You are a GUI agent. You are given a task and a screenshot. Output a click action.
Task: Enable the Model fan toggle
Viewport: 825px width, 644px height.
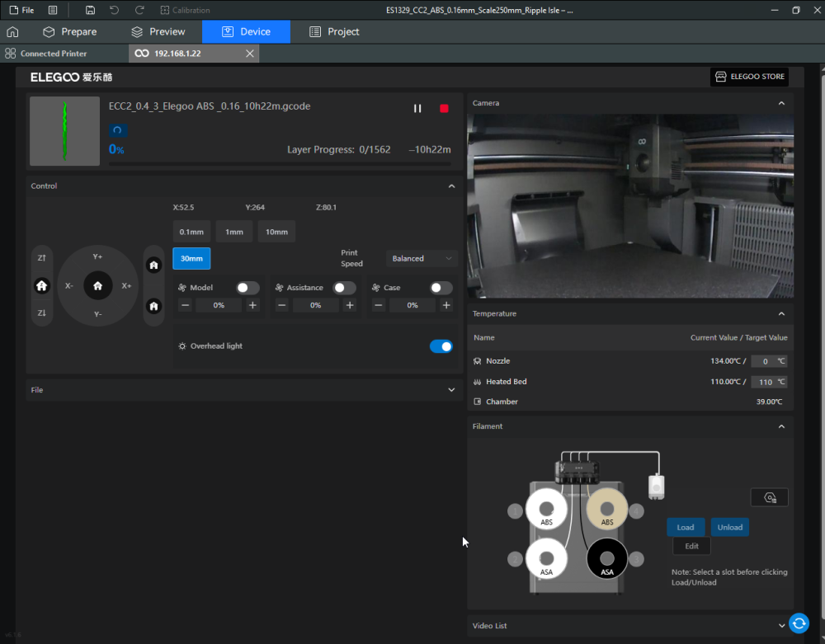[x=247, y=288]
